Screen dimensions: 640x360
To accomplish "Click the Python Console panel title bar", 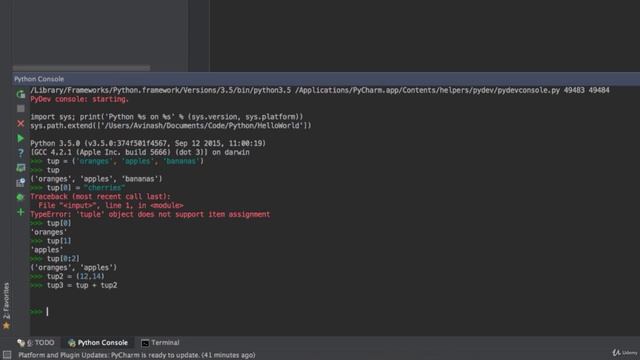I will (x=326, y=79).
